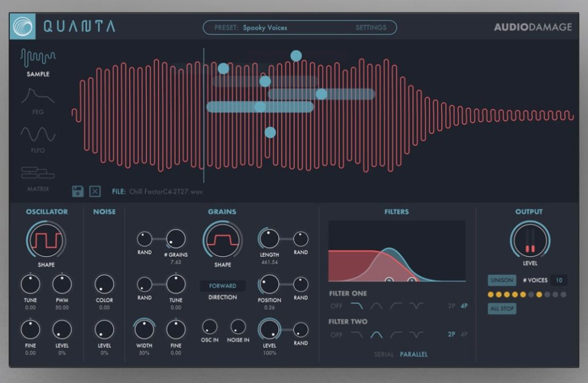Viewport: 588px width, 383px height.
Task: Select the lowpass shape for Filter One
Action: [356, 306]
